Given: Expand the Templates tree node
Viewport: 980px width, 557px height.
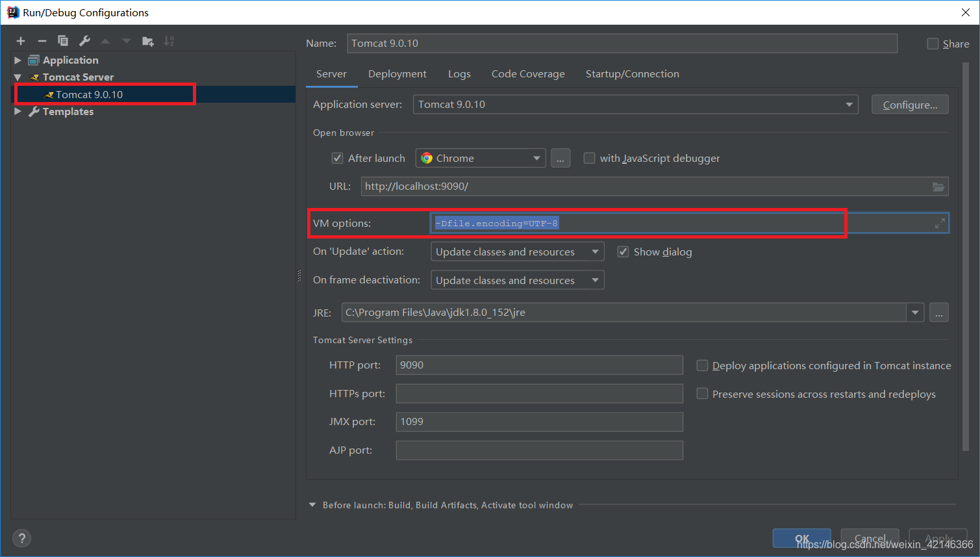Looking at the screenshot, I should pyautogui.click(x=18, y=112).
